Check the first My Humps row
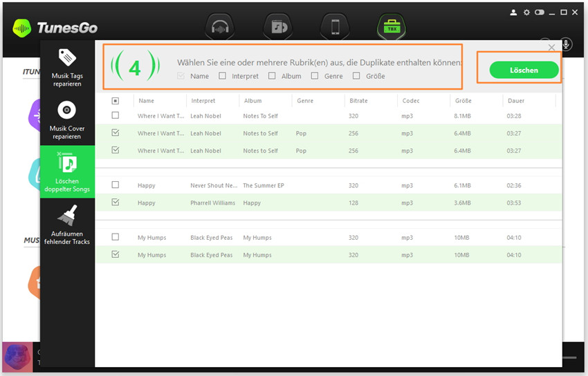 coord(116,236)
